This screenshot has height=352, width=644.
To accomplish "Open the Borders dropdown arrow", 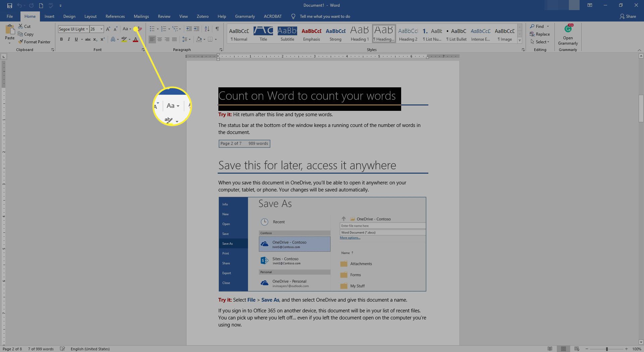I will (x=216, y=40).
